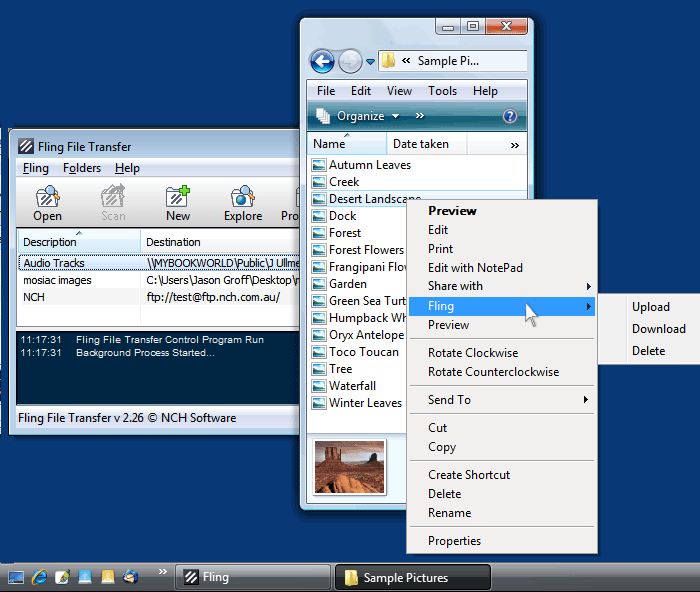700x592 pixels.
Task: Open Explorer help via the question mark icon
Action: (510, 116)
